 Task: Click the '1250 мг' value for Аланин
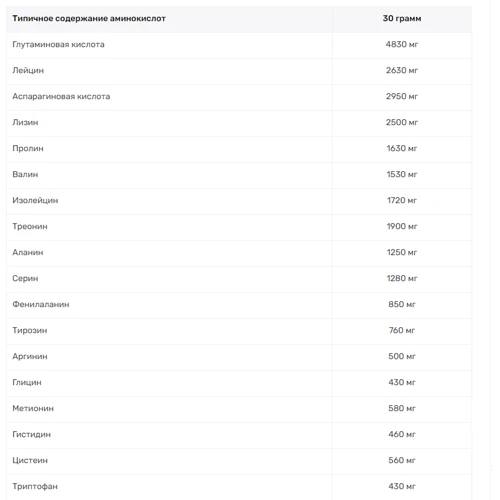coord(402,252)
